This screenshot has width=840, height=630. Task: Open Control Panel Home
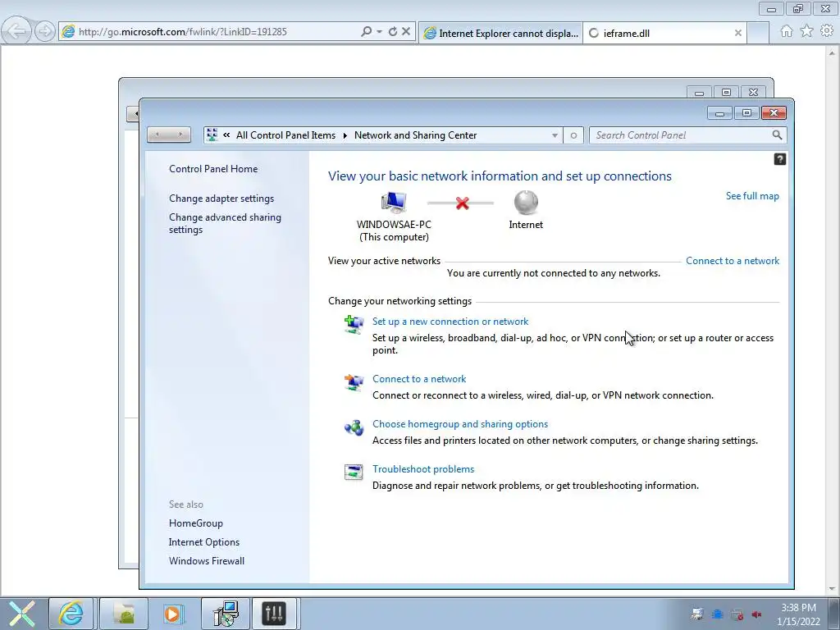(x=213, y=169)
